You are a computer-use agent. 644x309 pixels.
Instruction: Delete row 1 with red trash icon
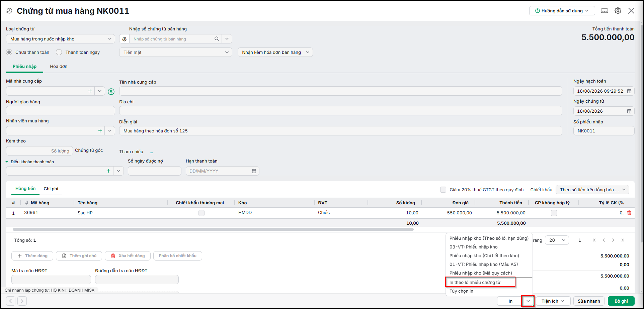coord(629,213)
